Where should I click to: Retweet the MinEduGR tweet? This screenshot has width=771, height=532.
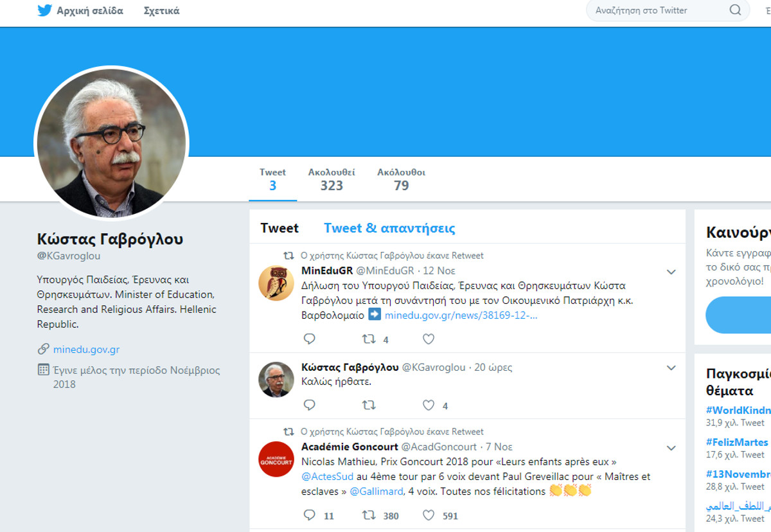369,339
